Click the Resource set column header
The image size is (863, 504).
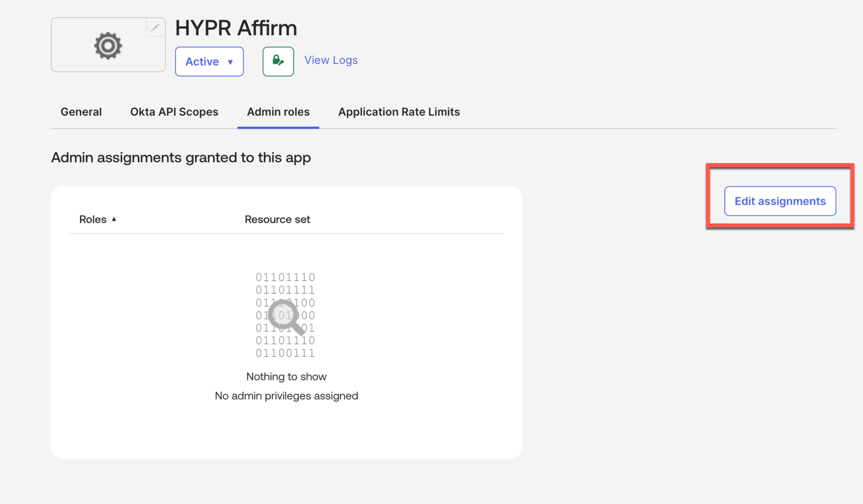(277, 219)
